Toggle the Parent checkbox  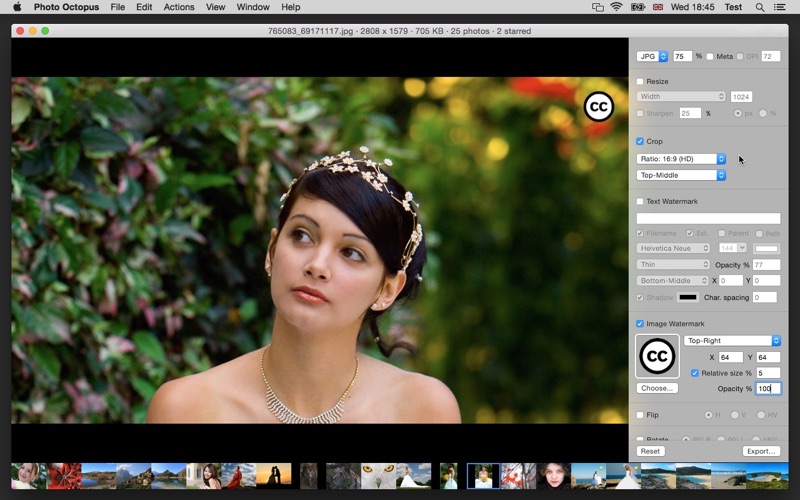coord(722,233)
